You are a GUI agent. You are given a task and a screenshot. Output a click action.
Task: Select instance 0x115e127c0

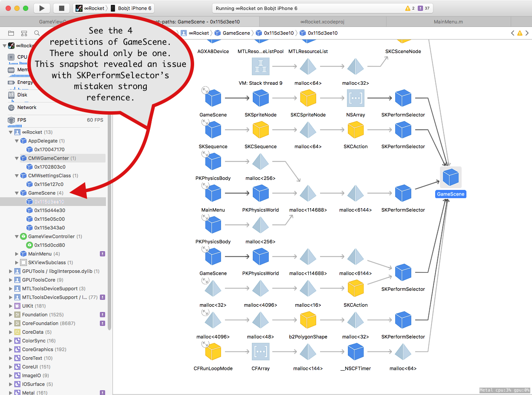[x=50, y=184]
